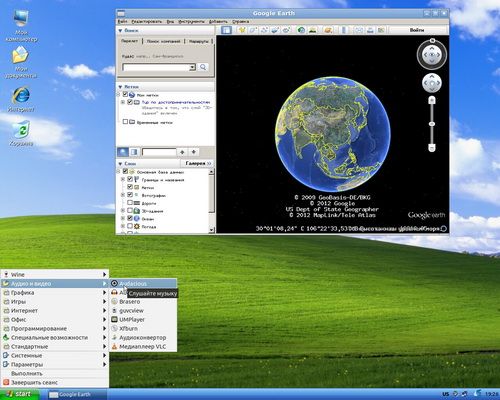
Task: Open the planets switch icon in toolbar
Action: (328, 30)
